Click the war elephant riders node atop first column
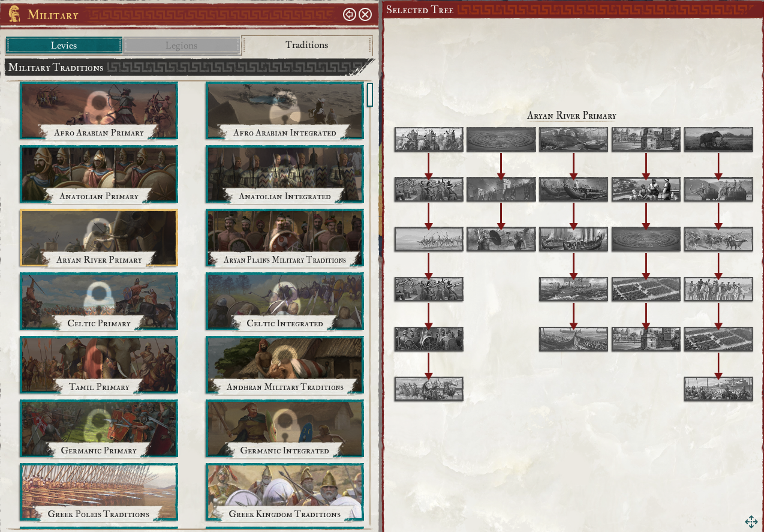 tap(429, 140)
